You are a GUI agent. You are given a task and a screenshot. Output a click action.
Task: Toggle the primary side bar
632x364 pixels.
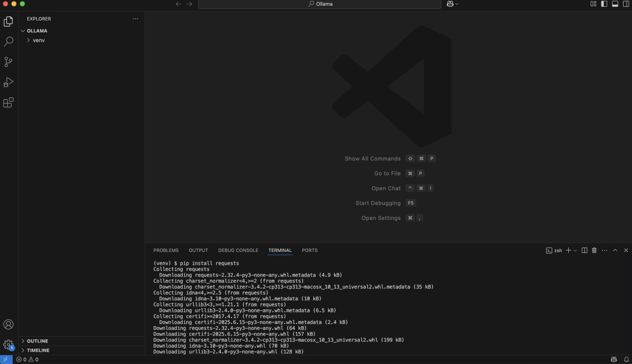[604, 4]
